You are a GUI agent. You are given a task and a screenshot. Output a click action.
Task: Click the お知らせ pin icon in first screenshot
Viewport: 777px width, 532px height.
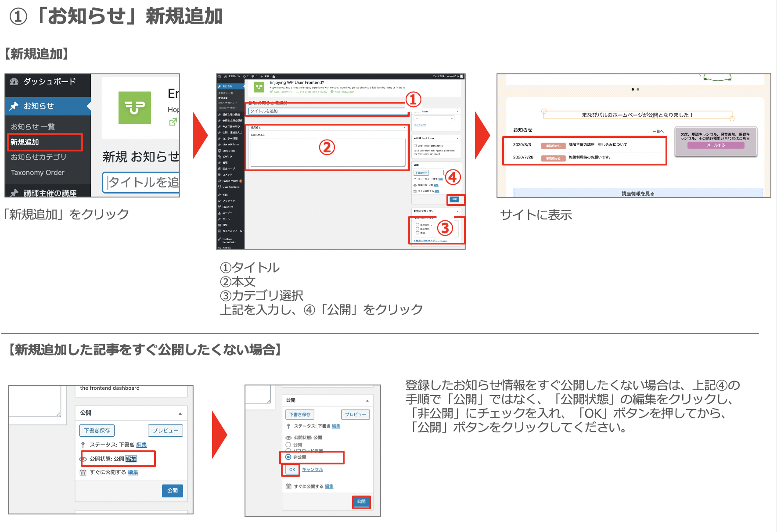click(x=14, y=106)
